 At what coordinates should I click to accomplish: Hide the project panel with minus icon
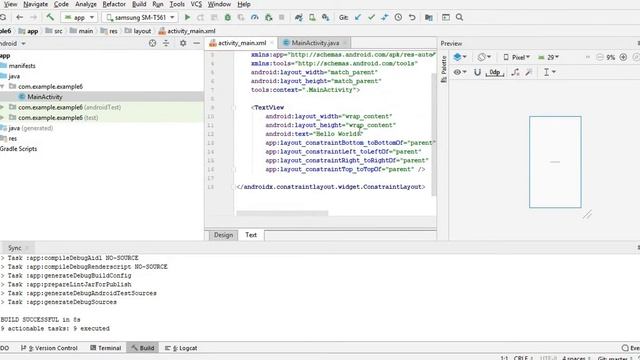(196, 43)
